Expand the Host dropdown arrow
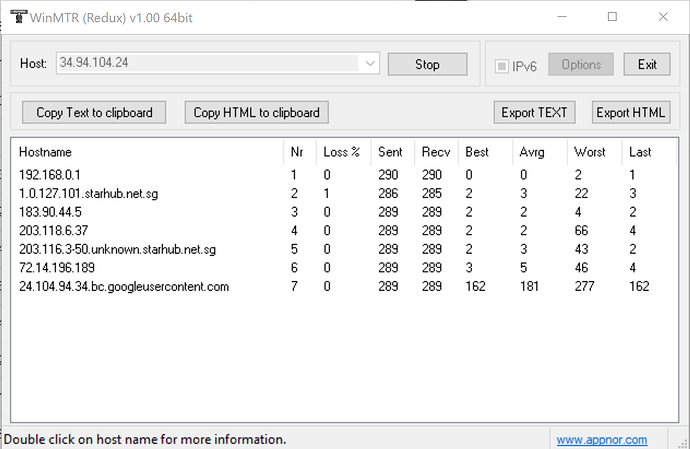 click(370, 64)
